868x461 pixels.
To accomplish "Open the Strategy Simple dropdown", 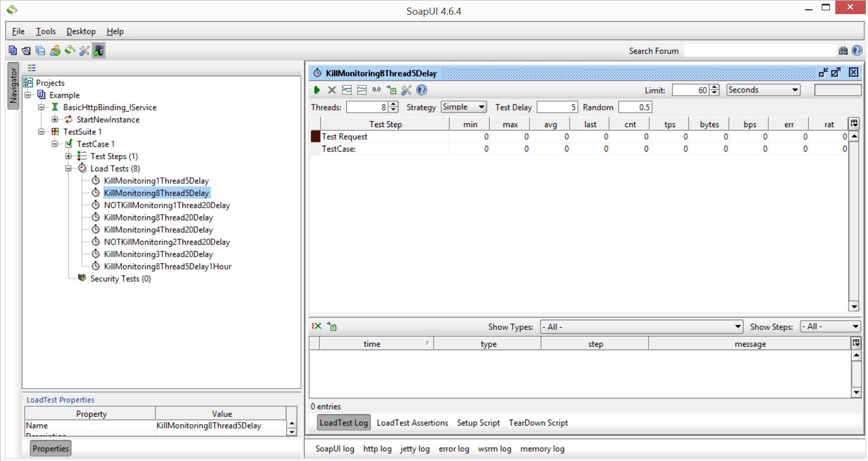I will tap(464, 107).
